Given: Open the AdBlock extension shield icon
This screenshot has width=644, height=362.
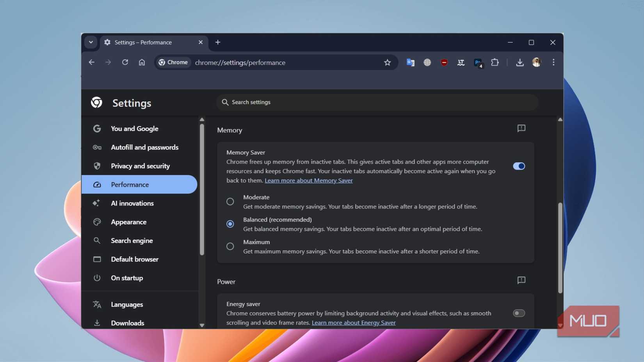Looking at the screenshot, I should (x=444, y=62).
